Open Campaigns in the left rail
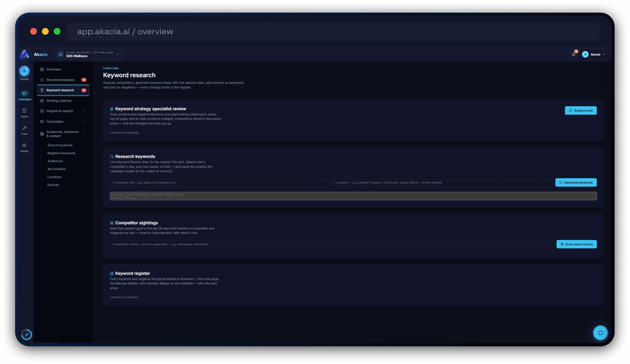The width and height of the screenshot is (630, 364). tap(24, 95)
